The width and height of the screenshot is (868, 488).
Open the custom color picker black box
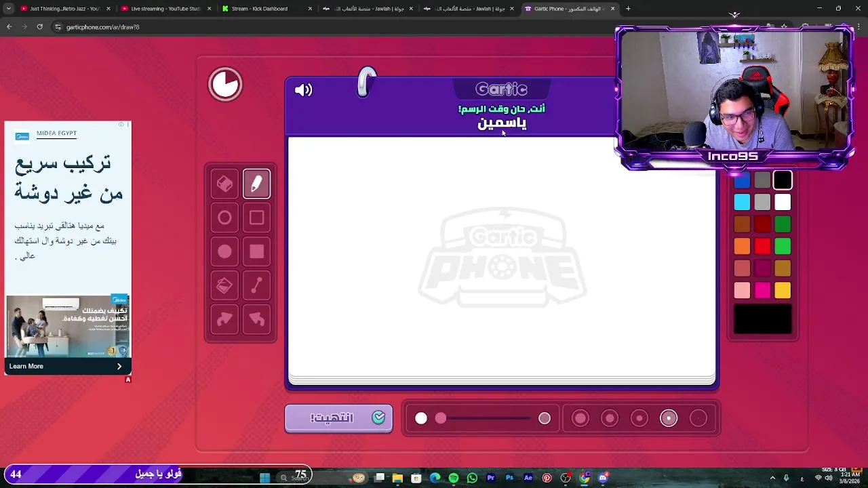pos(762,319)
